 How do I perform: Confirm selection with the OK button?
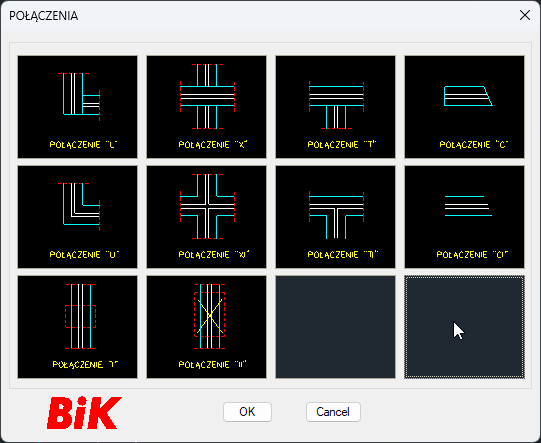pyautogui.click(x=247, y=412)
